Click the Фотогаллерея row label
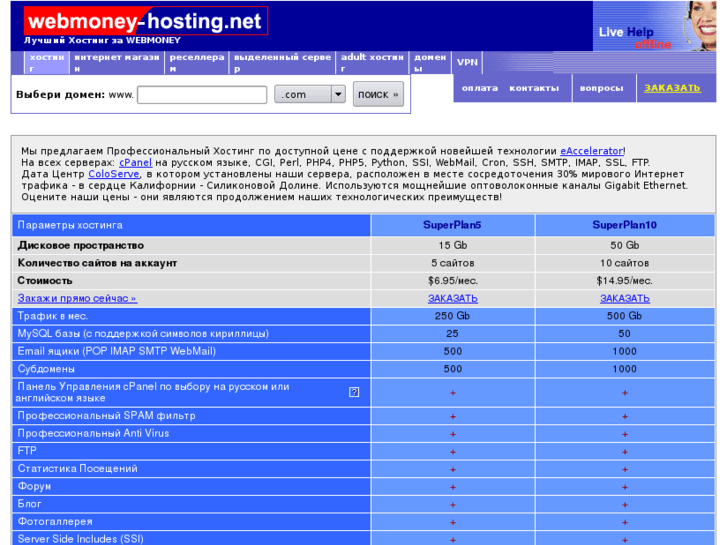Viewport: 727px width, 545px height. [x=55, y=521]
